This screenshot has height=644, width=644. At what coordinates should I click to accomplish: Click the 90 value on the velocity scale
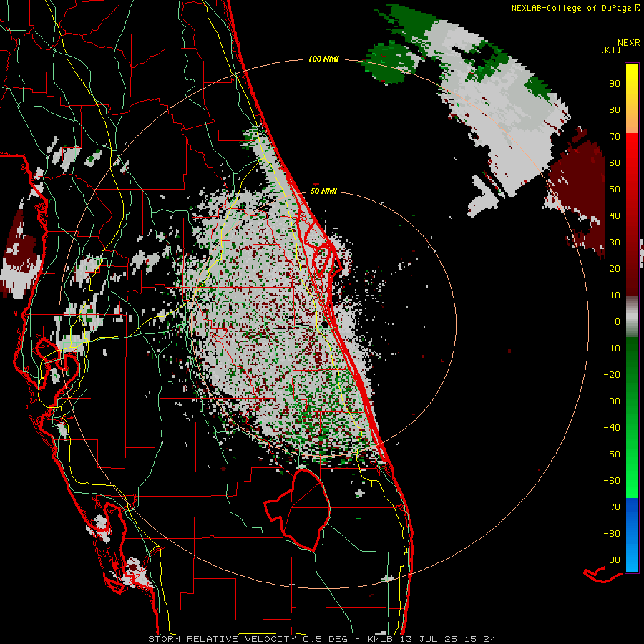(615, 84)
